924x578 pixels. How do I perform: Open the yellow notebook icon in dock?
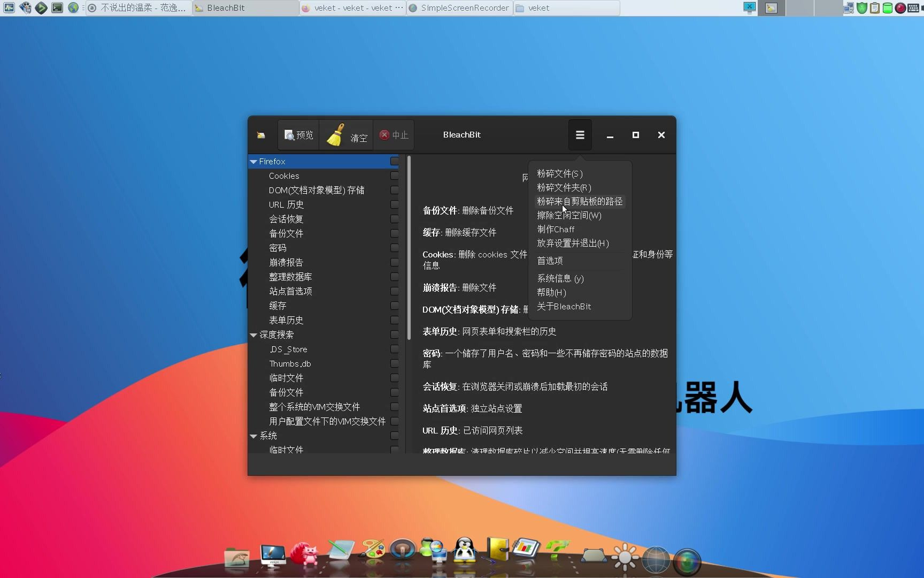pyautogui.click(x=497, y=550)
